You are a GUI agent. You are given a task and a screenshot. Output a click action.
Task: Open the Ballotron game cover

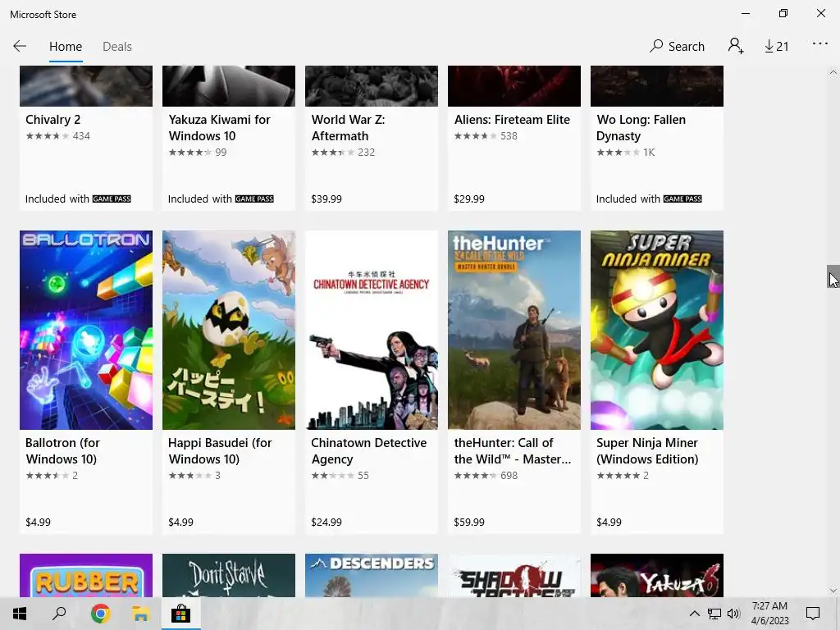[86, 330]
